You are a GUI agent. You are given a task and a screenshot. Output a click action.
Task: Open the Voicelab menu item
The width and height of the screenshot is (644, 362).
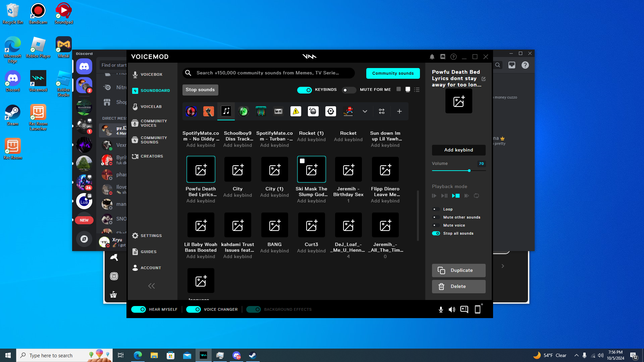151,107
